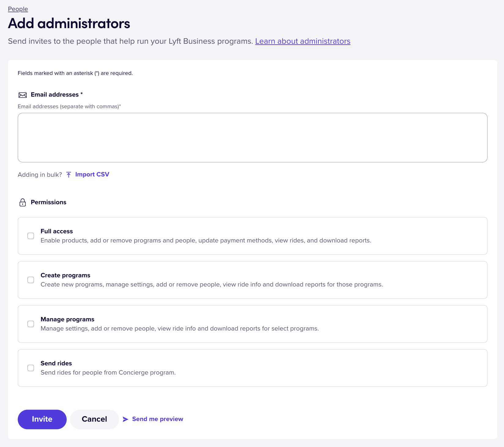The height and width of the screenshot is (447, 504).
Task: Click the lock icon next to Permissions
Action: tap(23, 202)
